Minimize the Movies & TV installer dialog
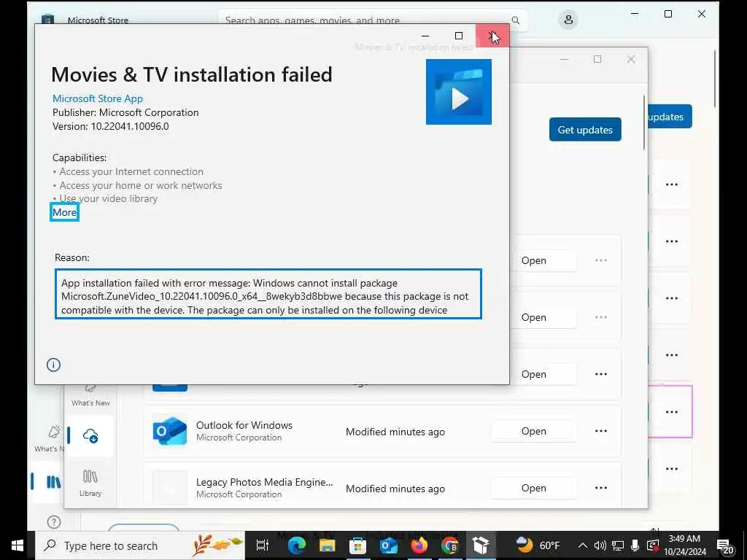The height and width of the screenshot is (560, 747). tap(425, 36)
